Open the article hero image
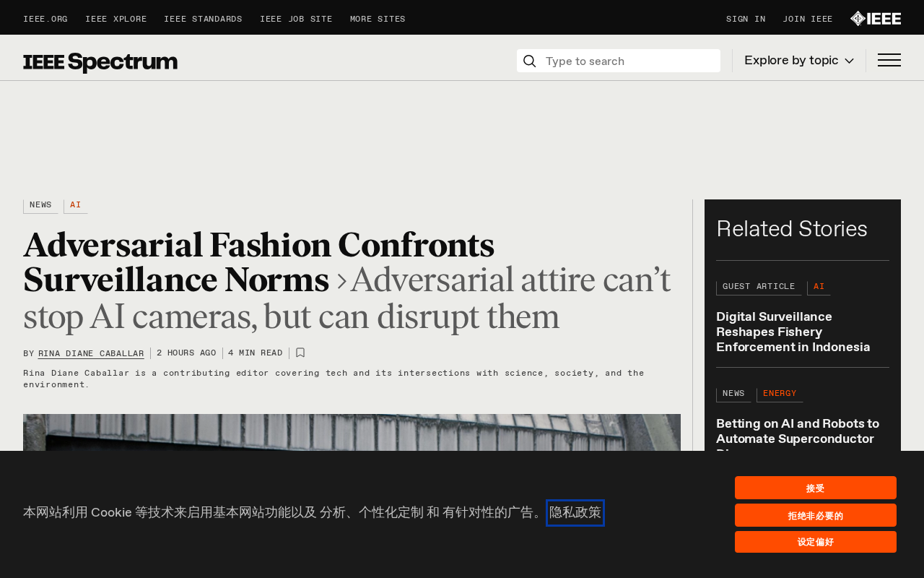Viewport: 924px width, 578px height. [x=352, y=432]
